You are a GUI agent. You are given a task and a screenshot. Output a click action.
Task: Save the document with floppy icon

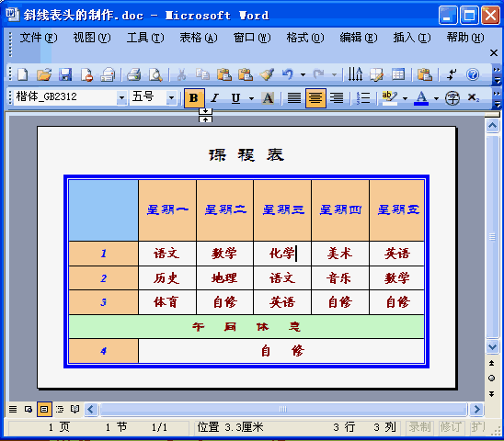pyautogui.click(x=65, y=74)
